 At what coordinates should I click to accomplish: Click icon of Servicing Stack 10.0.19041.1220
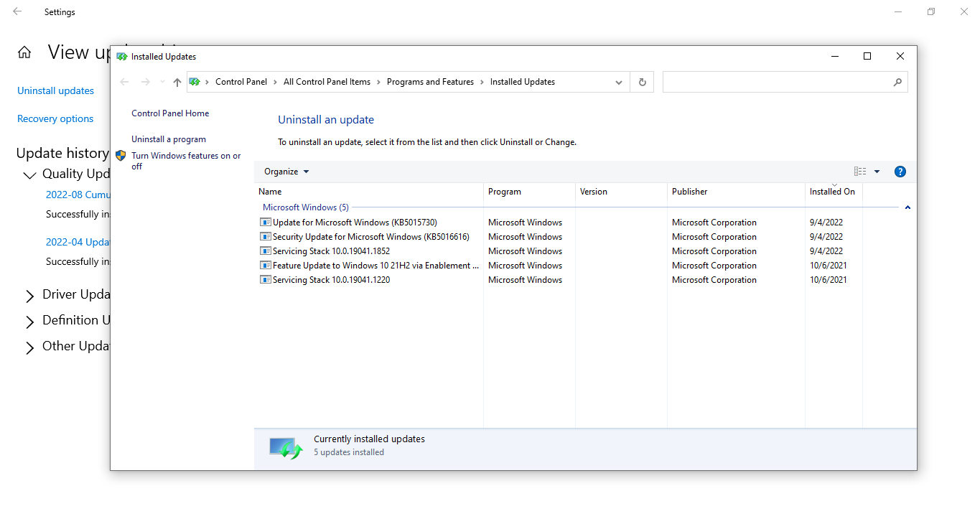click(266, 280)
